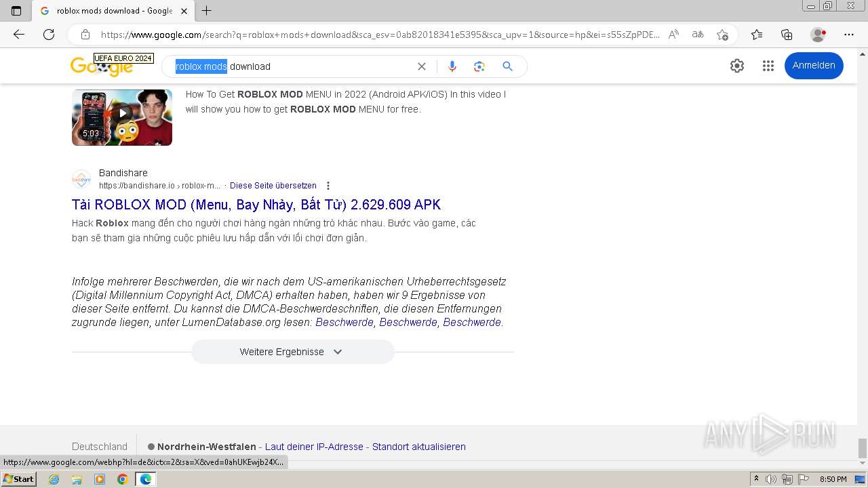Add this page to favorites
This screenshot has height=488, width=868.
(722, 35)
